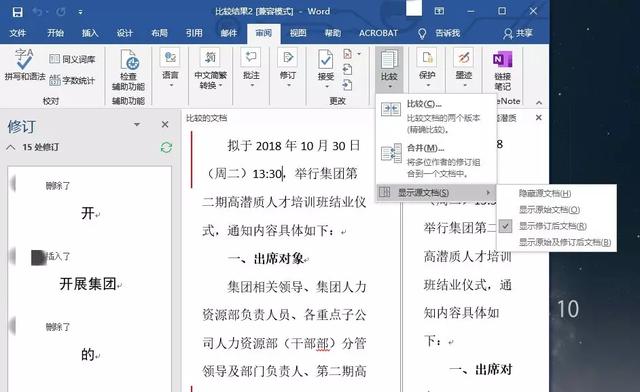This screenshot has width=640, height=392.
Task: Open the 修订 tracking group in the ribbon
Action: click(288, 68)
